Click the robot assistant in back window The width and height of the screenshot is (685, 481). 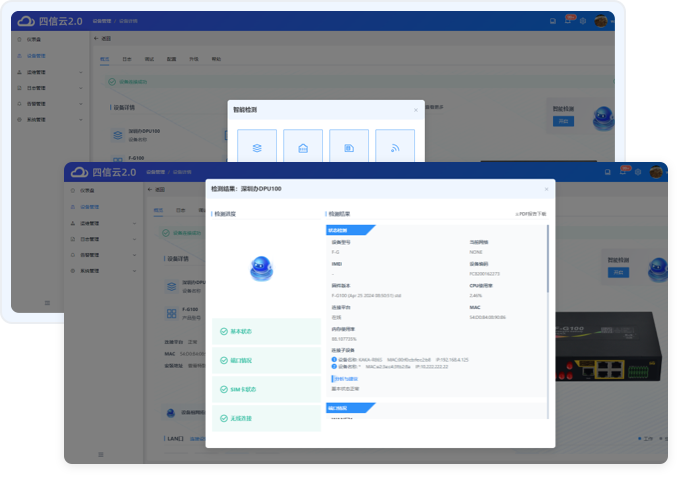click(603, 118)
